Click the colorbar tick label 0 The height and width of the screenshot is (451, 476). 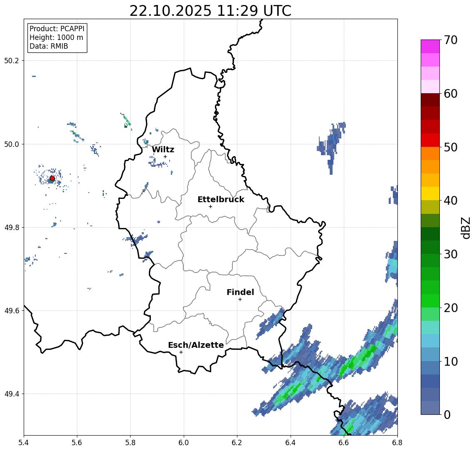(x=447, y=414)
